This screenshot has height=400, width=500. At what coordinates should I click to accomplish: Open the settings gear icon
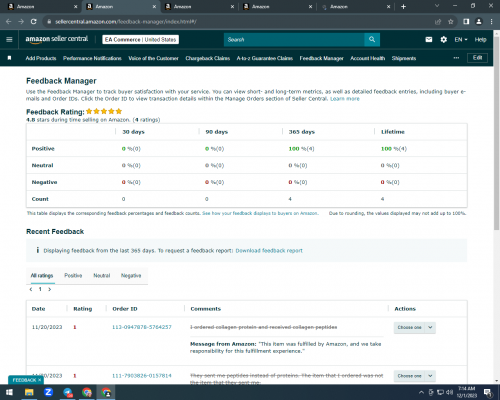tap(444, 40)
